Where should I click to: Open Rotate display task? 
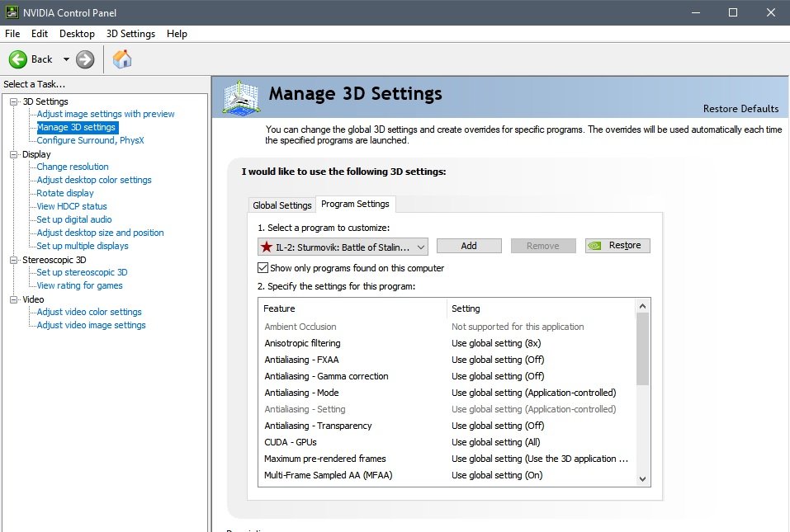click(65, 193)
